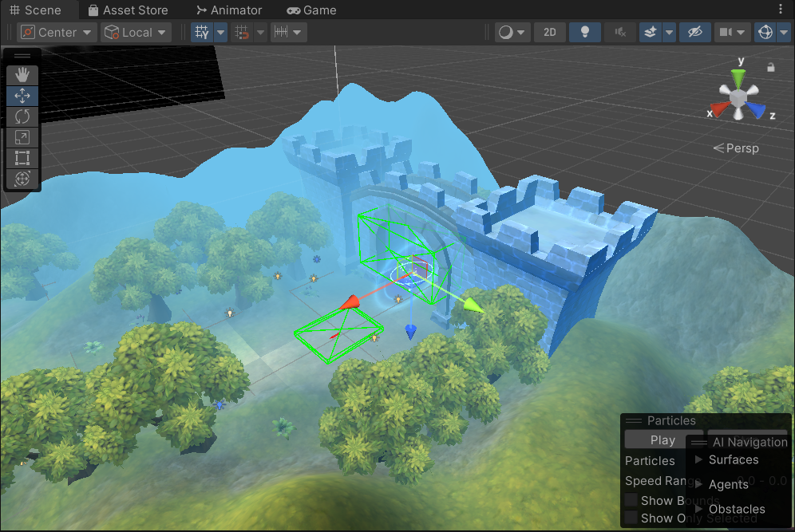Select the Hand view tool
Viewport: 795px width, 532px height.
pos(22,75)
